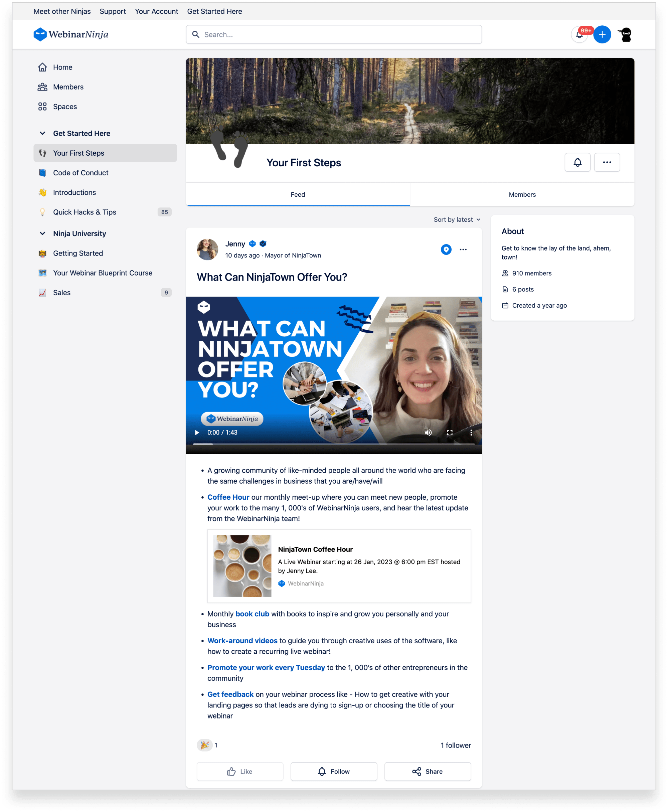Click the Sales 9 badge
The image size is (668, 812).
click(x=166, y=293)
